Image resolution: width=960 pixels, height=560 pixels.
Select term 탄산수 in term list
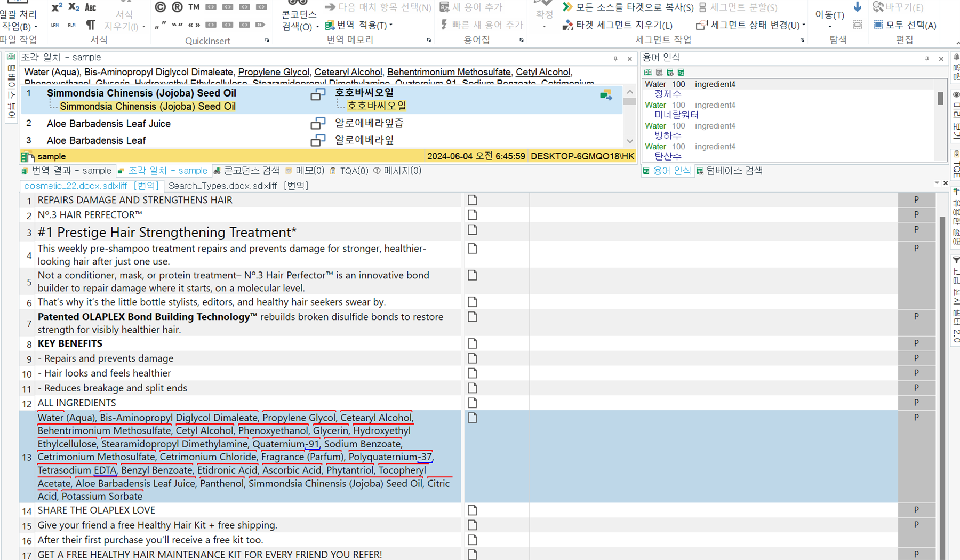pyautogui.click(x=668, y=156)
